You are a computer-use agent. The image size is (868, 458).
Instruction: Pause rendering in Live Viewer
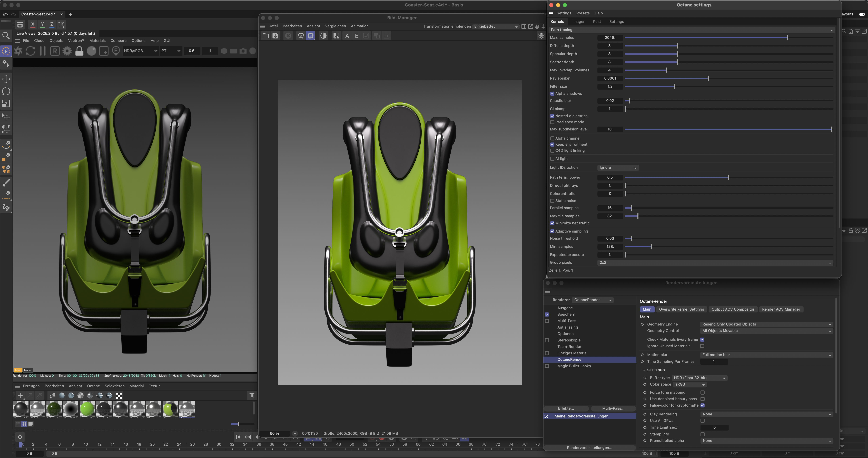coord(43,51)
